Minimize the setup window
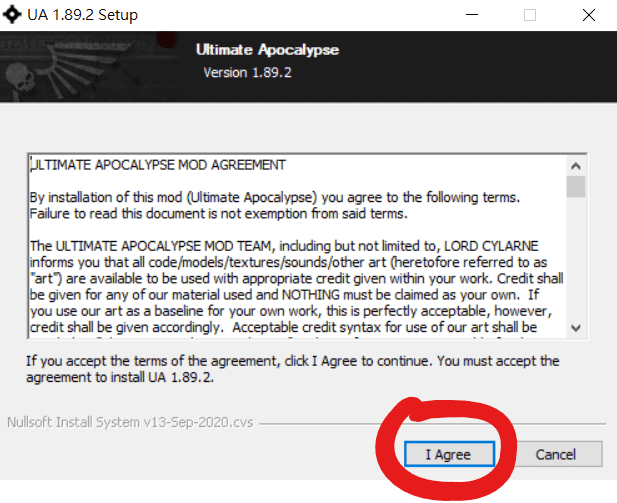 pyautogui.click(x=472, y=15)
